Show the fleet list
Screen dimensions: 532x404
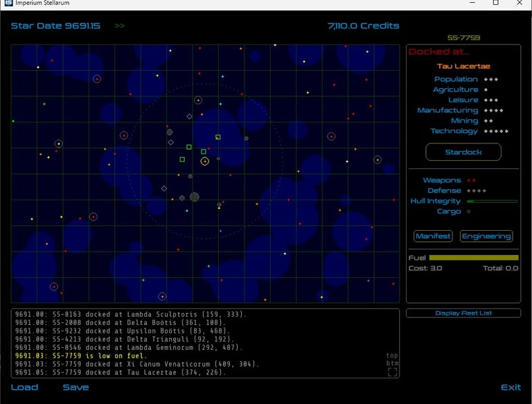coord(463,313)
